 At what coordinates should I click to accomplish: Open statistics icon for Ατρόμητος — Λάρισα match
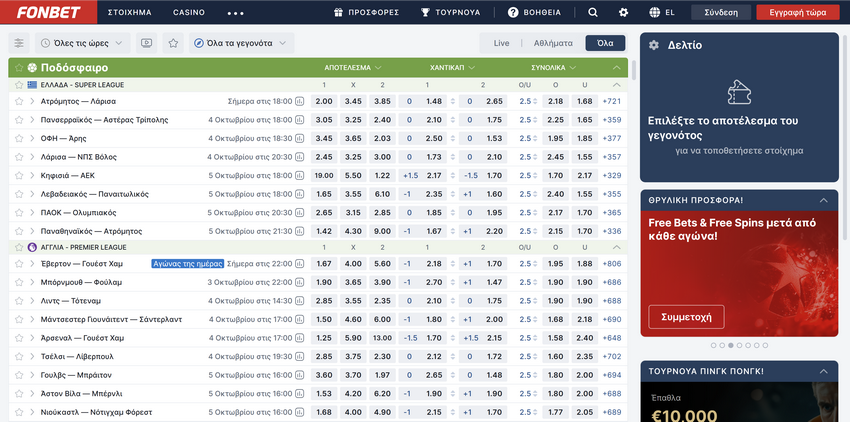tap(300, 101)
